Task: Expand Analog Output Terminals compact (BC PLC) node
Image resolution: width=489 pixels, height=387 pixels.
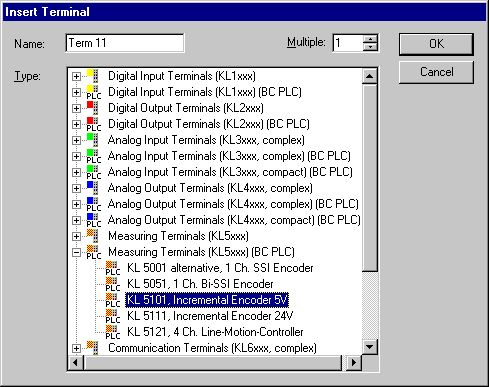Action: (76, 220)
